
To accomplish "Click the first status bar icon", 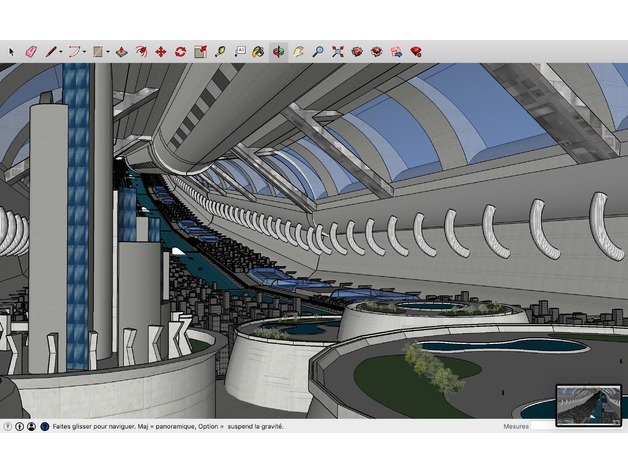I will [x=8, y=426].
